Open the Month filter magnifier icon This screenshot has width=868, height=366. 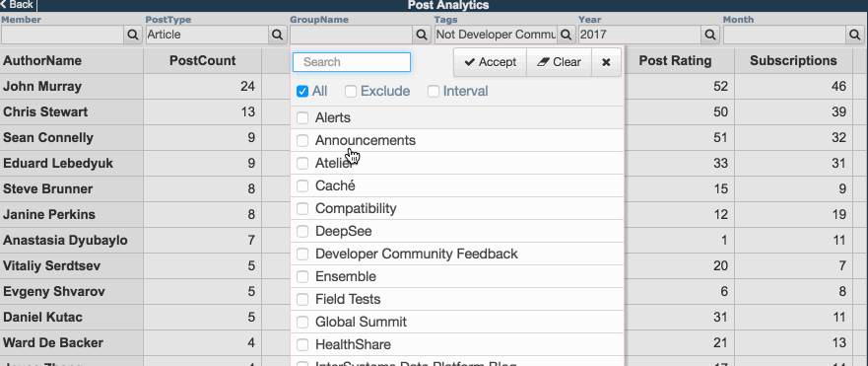855,35
